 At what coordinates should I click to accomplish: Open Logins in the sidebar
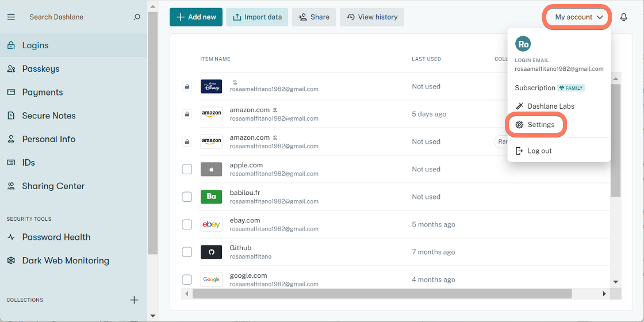click(x=74, y=45)
